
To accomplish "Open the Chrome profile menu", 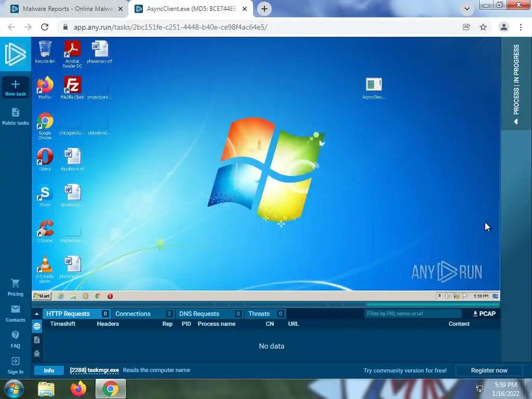I will point(504,27).
